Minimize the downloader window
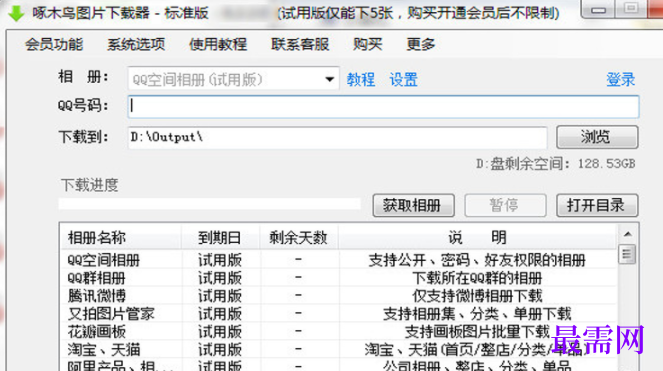 point(598,9)
